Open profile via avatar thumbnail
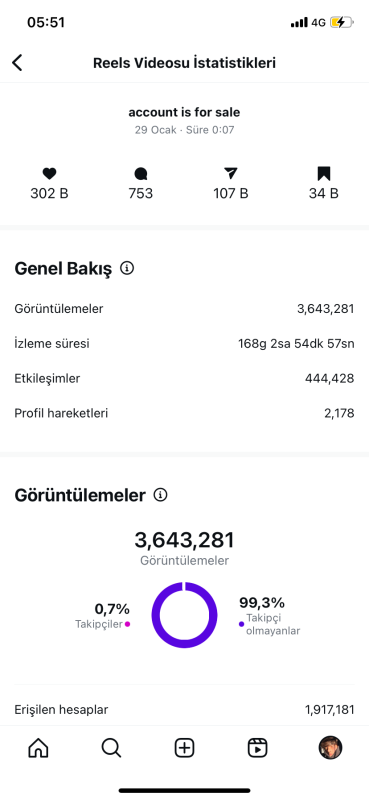The width and height of the screenshot is (369, 800). click(330, 748)
